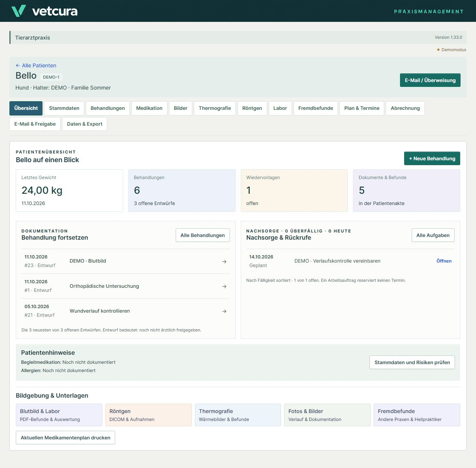476x468 pixels.
Task: Open the Behandlungen tab
Action: click(x=108, y=108)
